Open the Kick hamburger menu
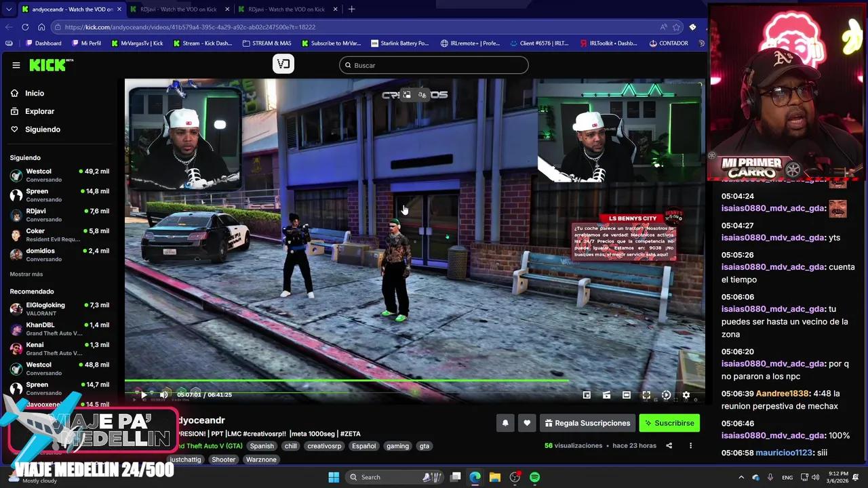The image size is (868, 488). pos(16,65)
